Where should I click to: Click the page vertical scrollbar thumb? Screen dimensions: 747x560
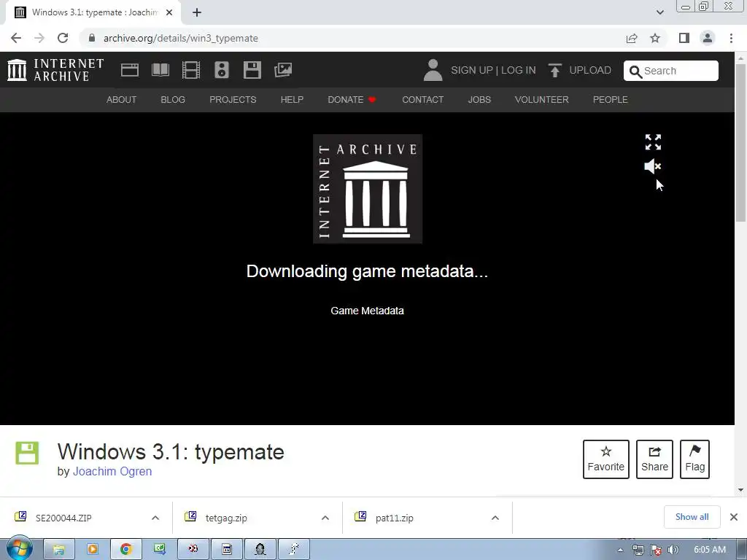pyautogui.click(x=740, y=141)
